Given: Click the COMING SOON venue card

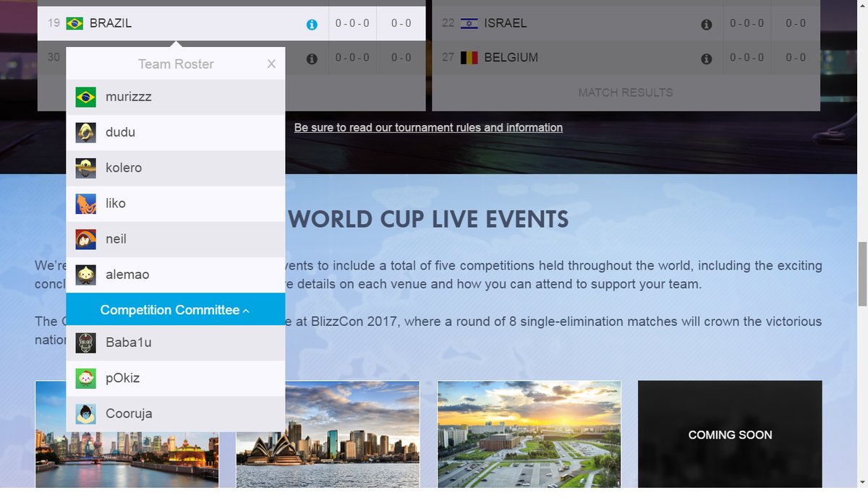Looking at the screenshot, I should (730, 434).
